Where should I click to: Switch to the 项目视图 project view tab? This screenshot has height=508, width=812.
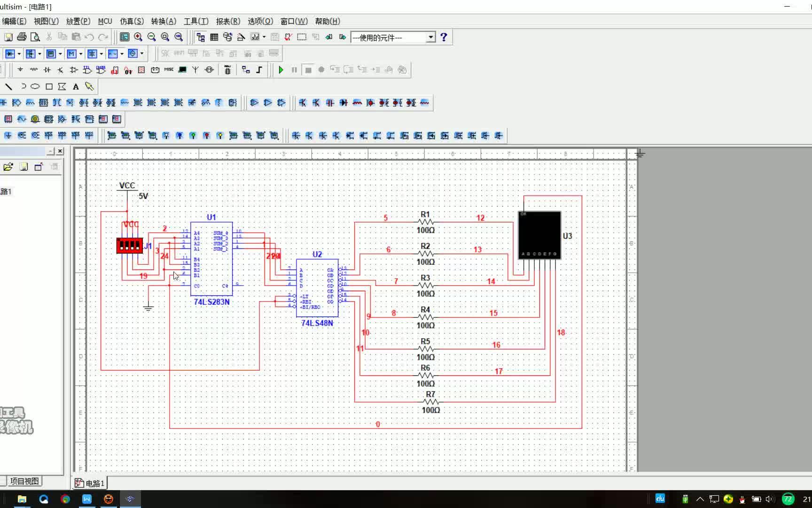[24, 481]
